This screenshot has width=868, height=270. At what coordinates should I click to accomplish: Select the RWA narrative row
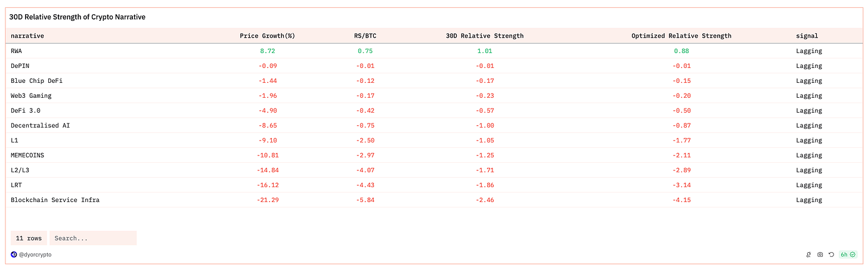coord(434,51)
